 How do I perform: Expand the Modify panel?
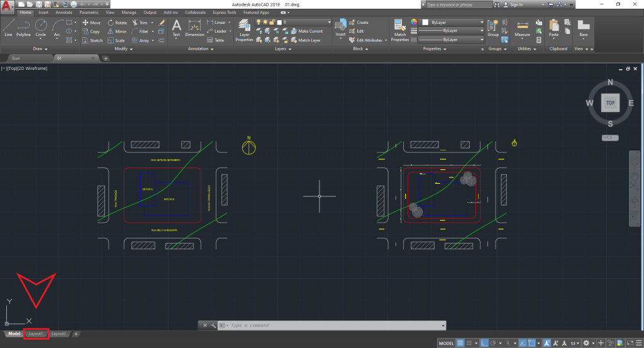124,49
